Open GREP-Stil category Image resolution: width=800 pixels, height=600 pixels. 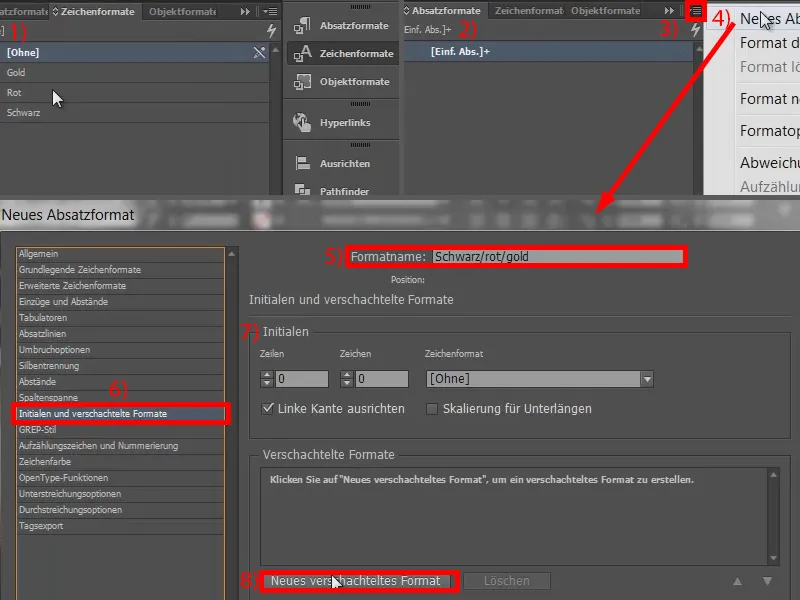click(120, 430)
